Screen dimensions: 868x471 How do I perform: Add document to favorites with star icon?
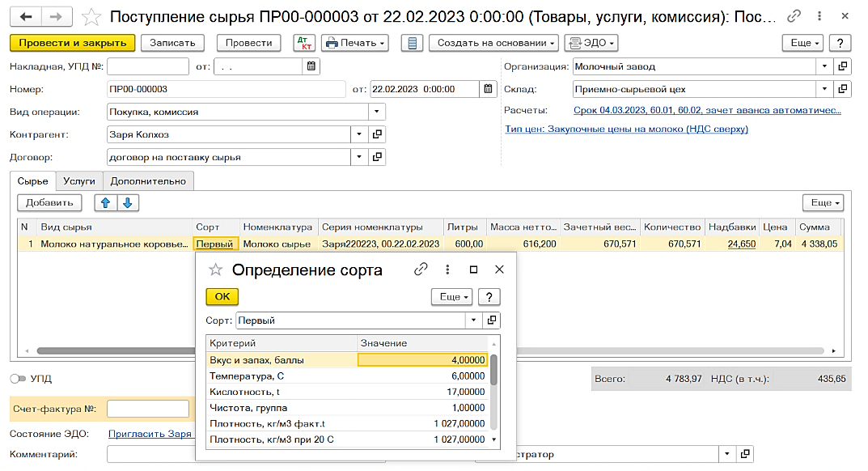point(91,17)
